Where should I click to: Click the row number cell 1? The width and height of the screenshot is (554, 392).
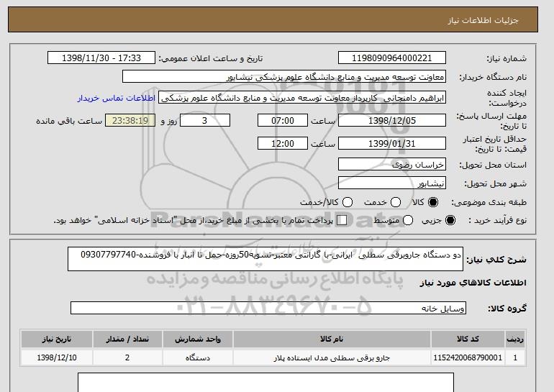(x=515, y=357)
